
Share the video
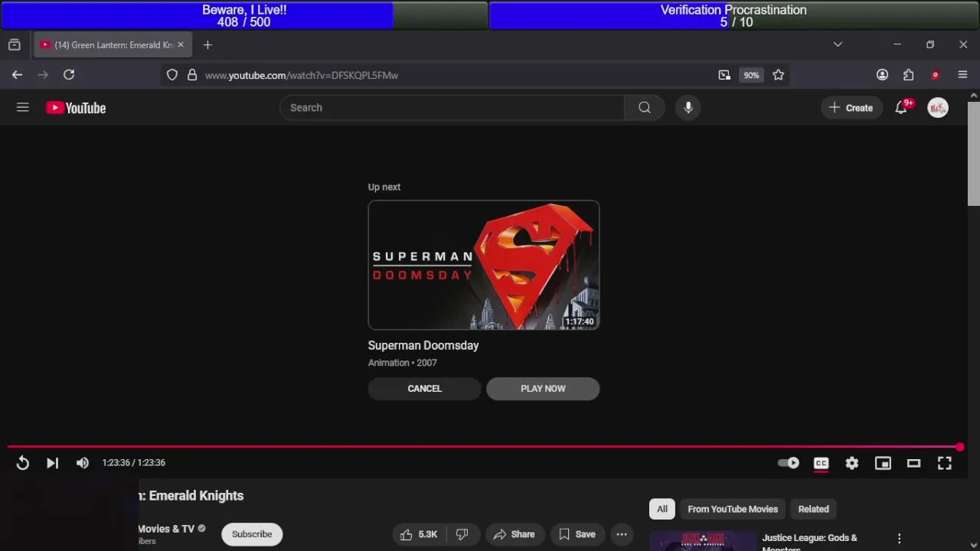[514, 534]
